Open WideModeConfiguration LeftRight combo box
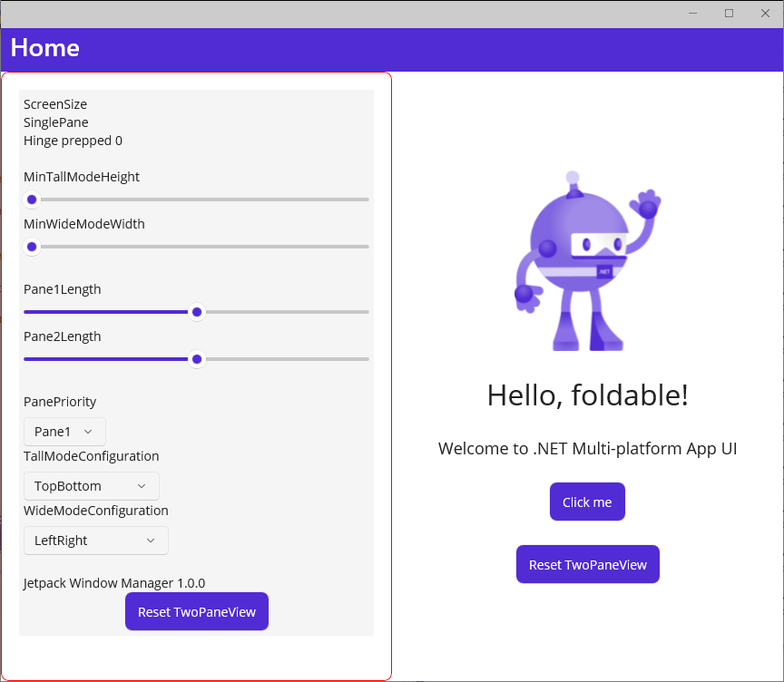The width and height of the screenshot is (784, 682). click(x=95, y=541)
